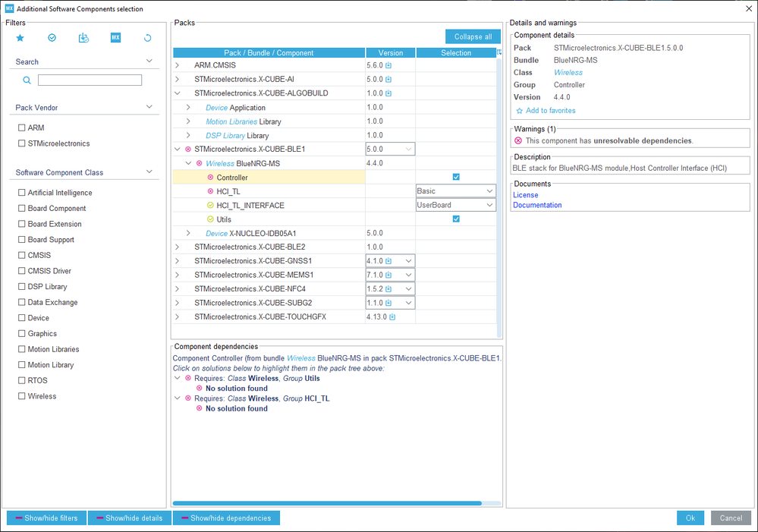Download icon in X-CUBE-MEMS1 version box
This screenshot has width=758, height=532.
tap(388, 275)
